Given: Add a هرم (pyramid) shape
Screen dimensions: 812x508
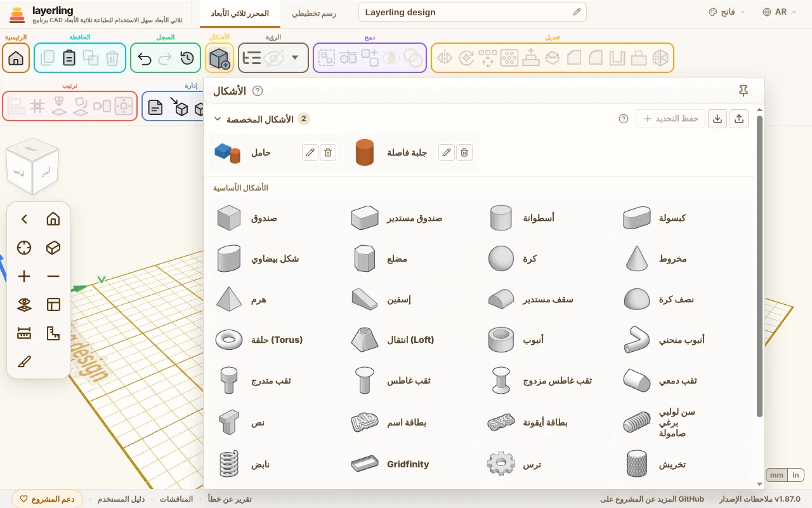Looking at the screenshot, I should [x=276, y=300].
